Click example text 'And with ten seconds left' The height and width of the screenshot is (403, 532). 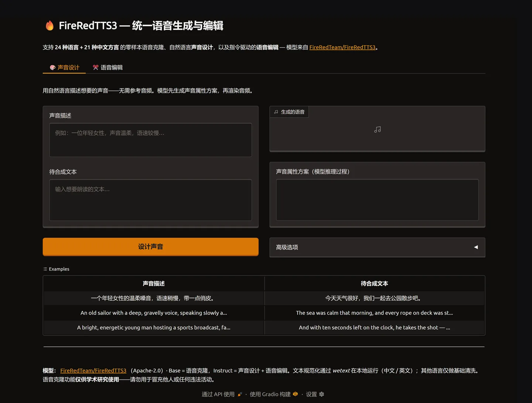pyautogui.click(x=374, y=328)
